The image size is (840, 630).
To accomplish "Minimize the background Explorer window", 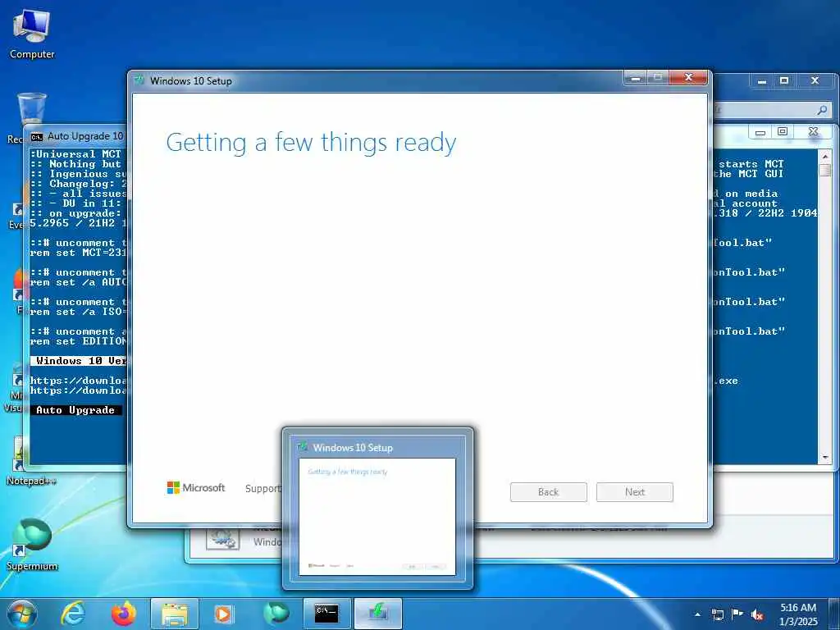I will pos(762,81).
